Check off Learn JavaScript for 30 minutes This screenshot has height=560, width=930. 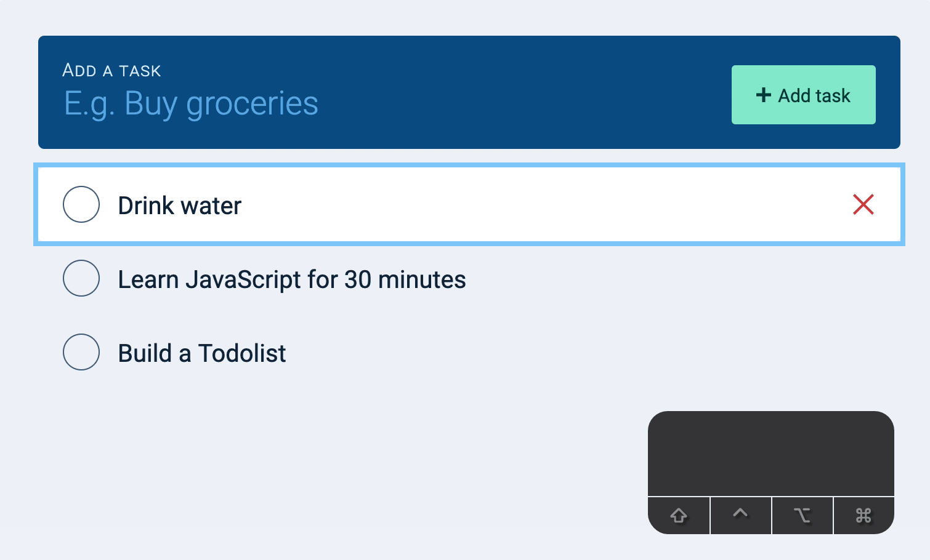coord(81,278)
